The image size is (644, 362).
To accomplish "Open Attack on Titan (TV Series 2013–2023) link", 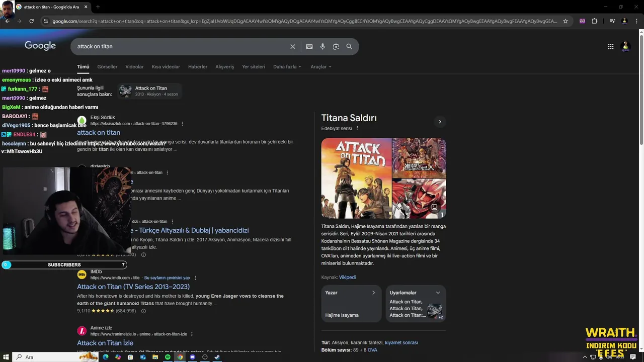I will point(133,287).
